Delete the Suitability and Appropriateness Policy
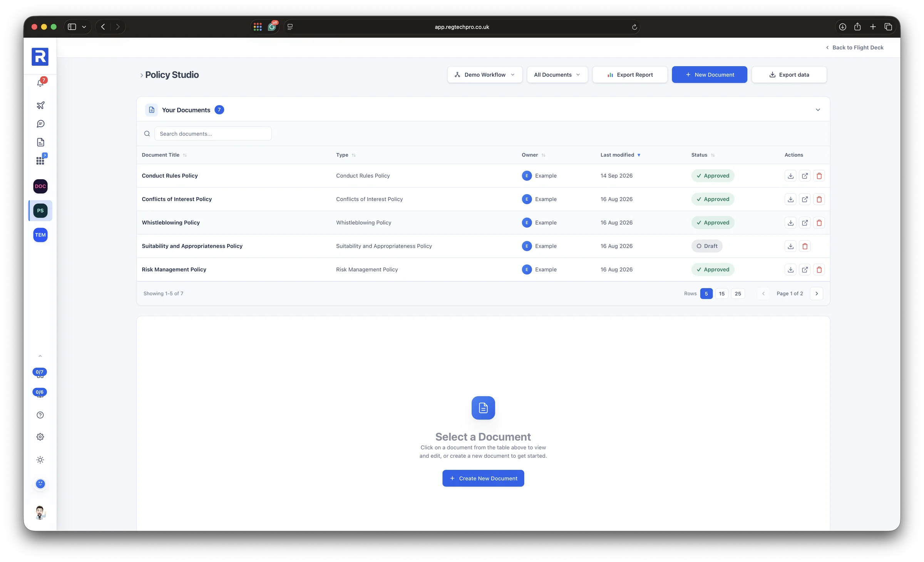924x562 pixels. pyautogui.click(x=805, y=246)
